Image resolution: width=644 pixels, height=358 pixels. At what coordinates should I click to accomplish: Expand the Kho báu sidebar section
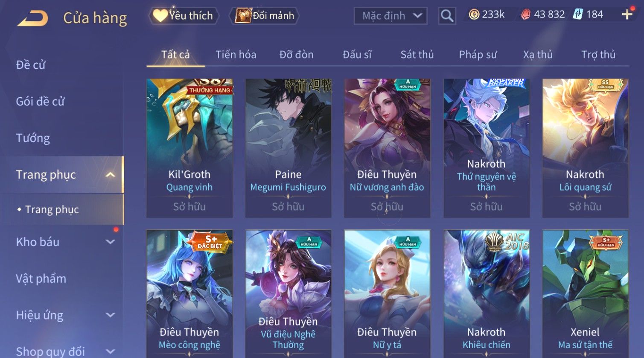[110, 242]
